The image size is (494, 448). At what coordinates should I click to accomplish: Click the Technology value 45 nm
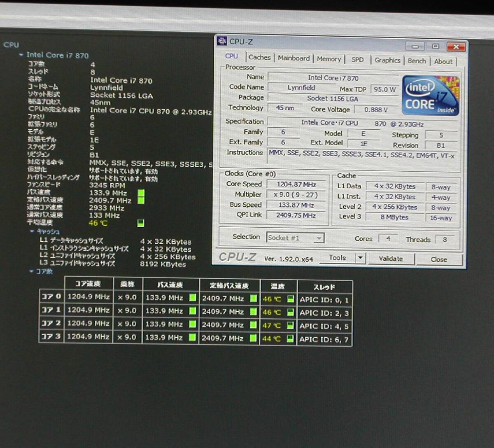click(285, 107)
